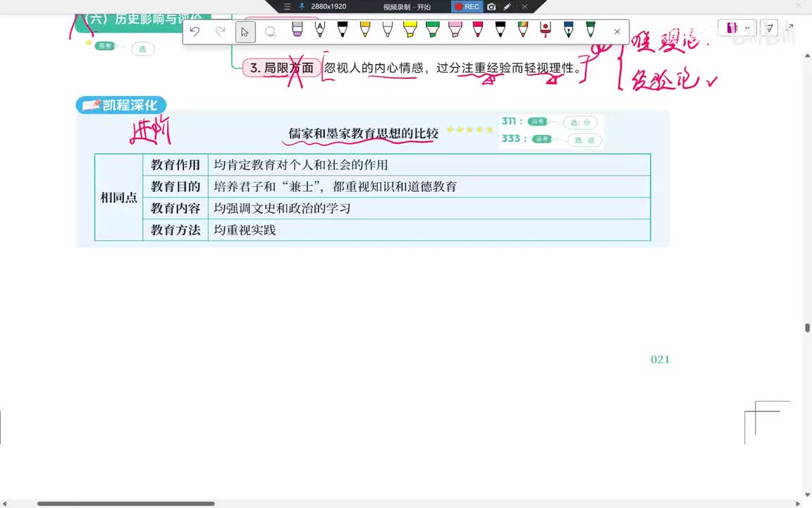Click the cell about 培养君子和“兼士”
The height and width of the screenshot is (508, 812).
(x=429, y=186)
